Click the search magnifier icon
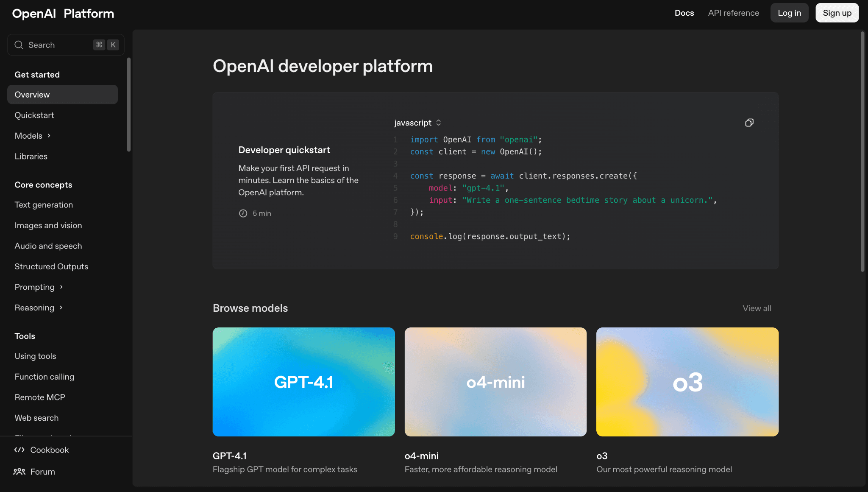The image size is (868, 492). tap(19, 45)
